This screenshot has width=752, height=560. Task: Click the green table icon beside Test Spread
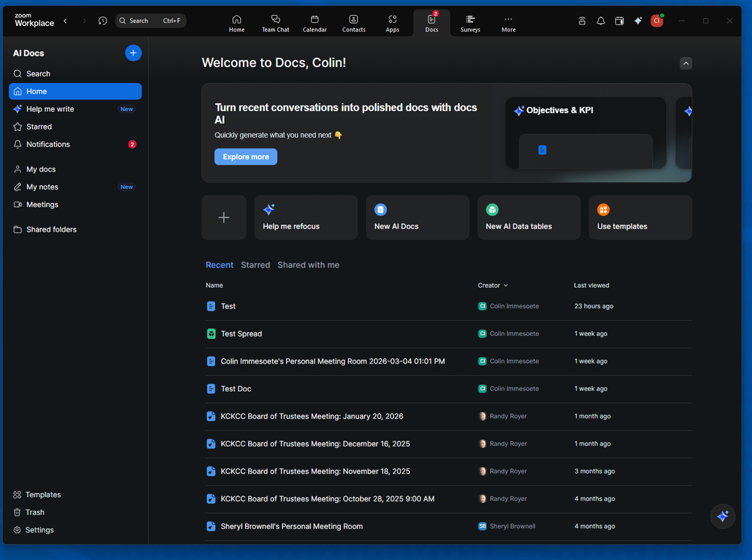[x=211, y=334]
